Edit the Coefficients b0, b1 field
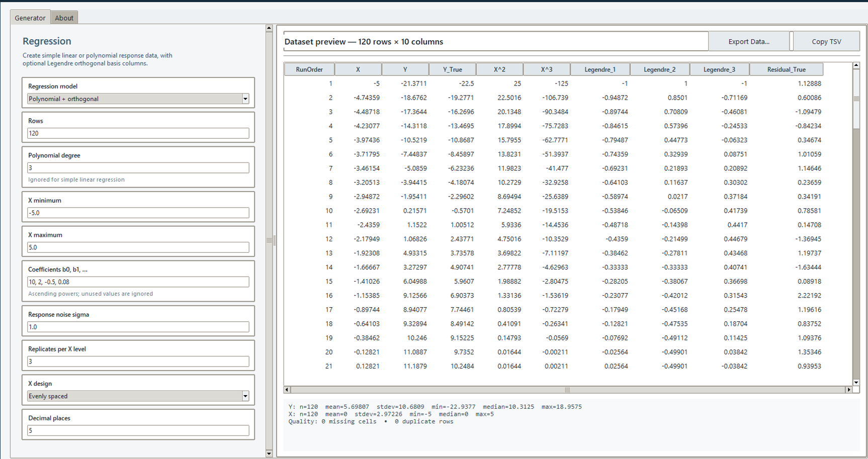Screen dimensions: 868x459 138,282
